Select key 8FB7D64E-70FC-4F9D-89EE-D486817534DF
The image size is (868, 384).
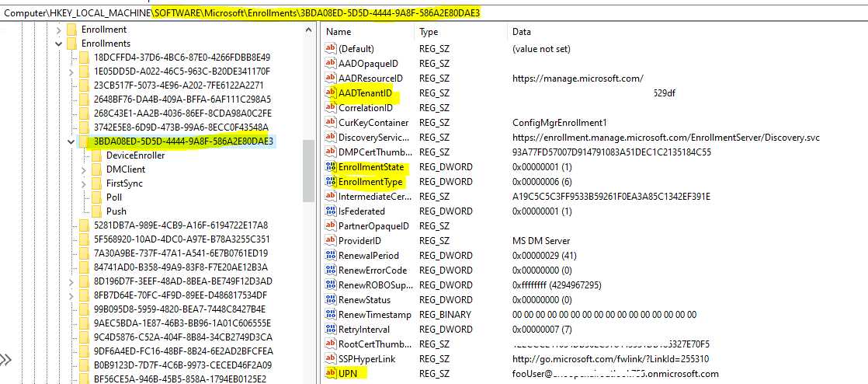[x=180, y=295]
